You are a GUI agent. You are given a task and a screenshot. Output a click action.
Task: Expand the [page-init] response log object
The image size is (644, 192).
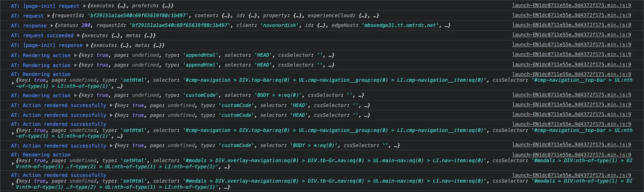88,45
